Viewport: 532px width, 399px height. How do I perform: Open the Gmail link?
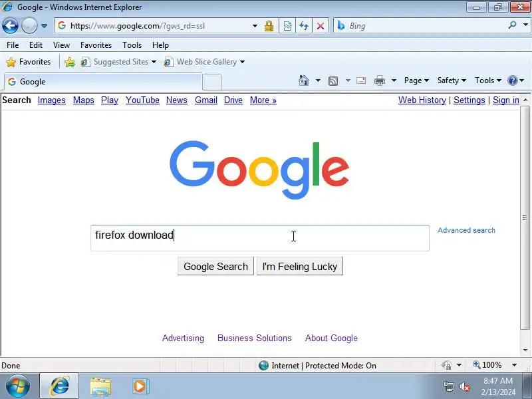(206, 100)
